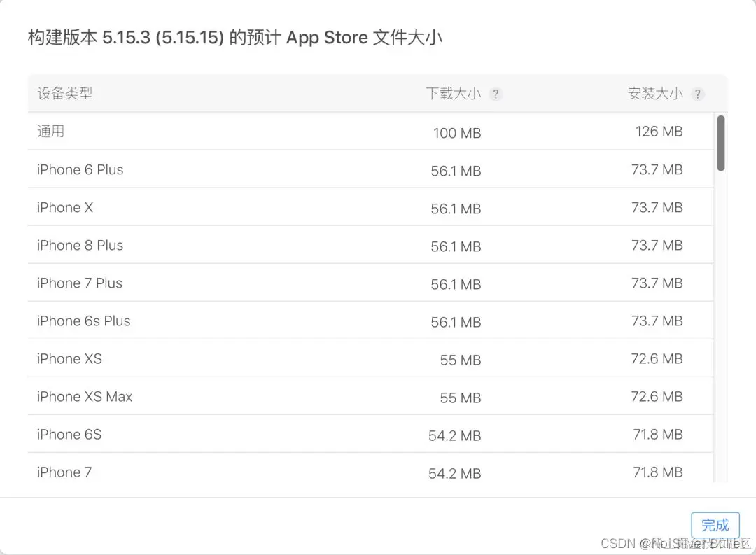
Task: Click the iPhone XS download size 55 MB
Action: [461, 360]
